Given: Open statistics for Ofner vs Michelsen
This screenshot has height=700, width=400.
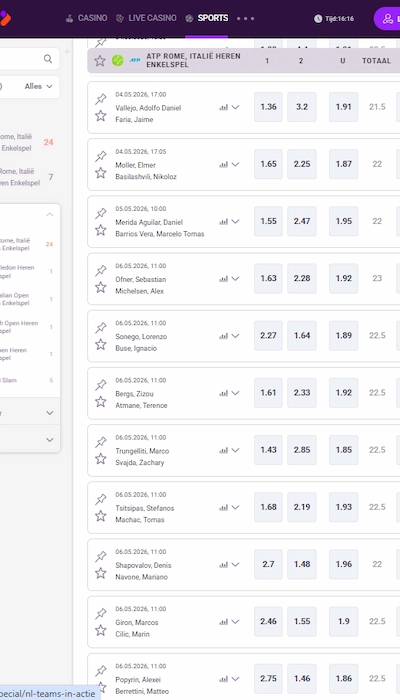Looking at the screenshot, I should coord(223,279).
